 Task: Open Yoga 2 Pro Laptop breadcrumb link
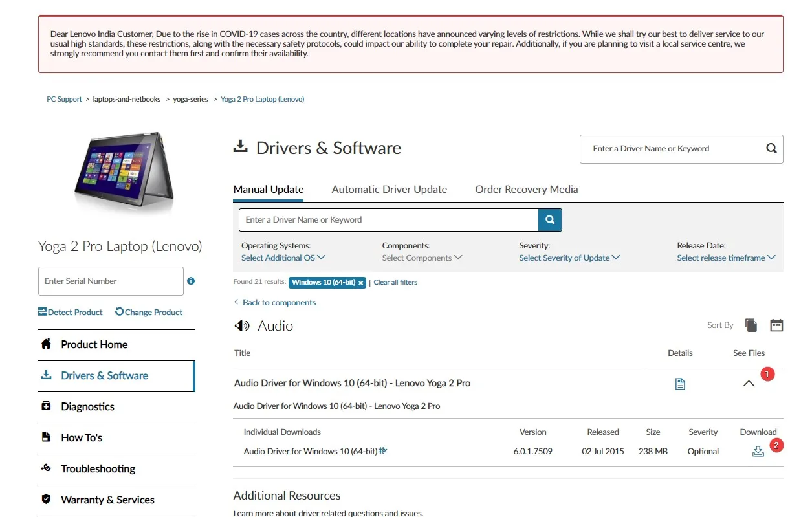pos(262,99)
